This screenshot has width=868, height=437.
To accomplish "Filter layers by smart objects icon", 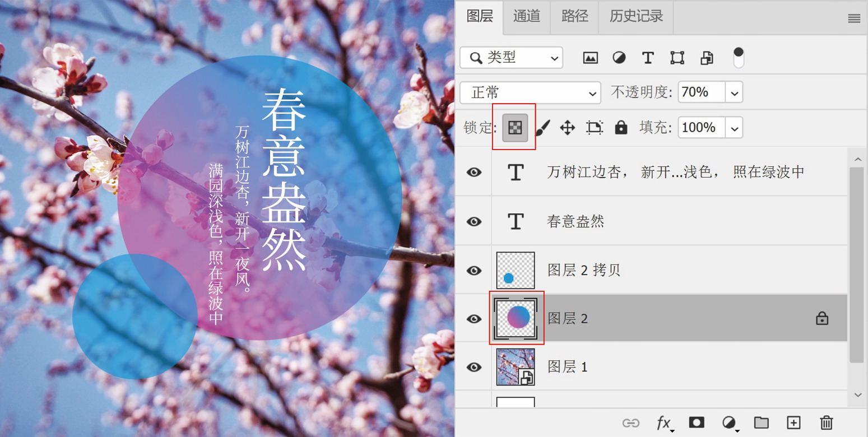I will (707, 58).
